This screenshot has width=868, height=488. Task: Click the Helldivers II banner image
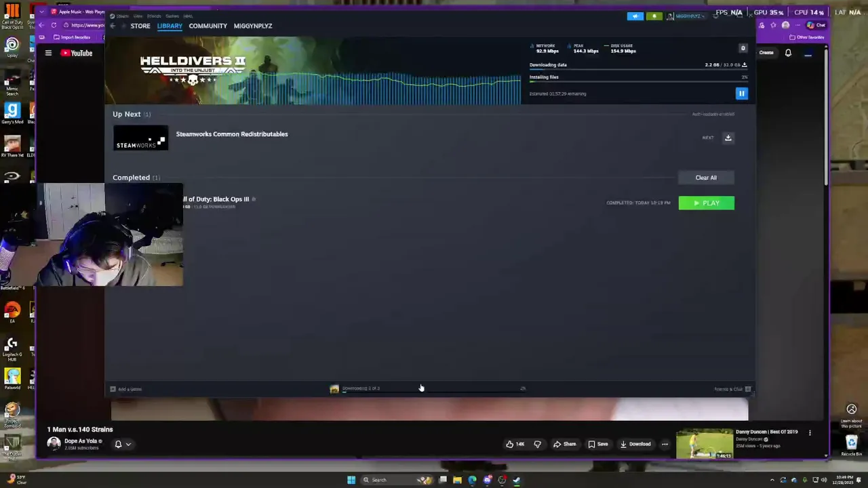313,70
